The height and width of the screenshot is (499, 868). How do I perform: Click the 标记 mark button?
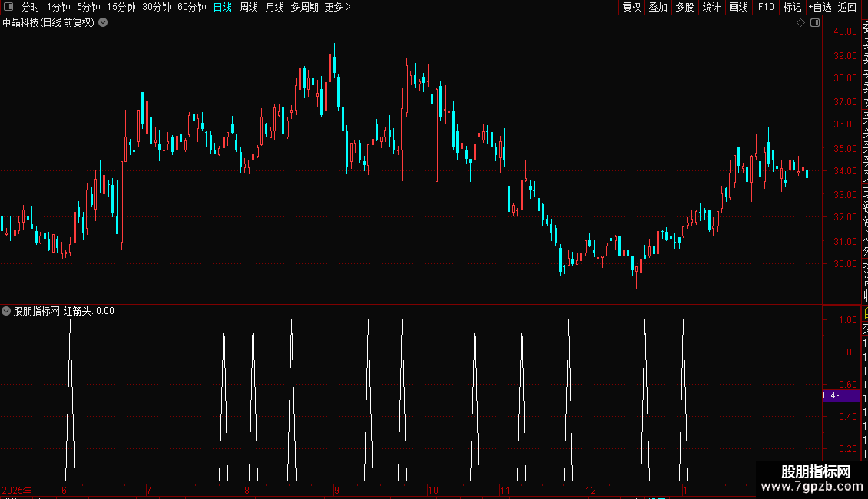coord(792,7)
